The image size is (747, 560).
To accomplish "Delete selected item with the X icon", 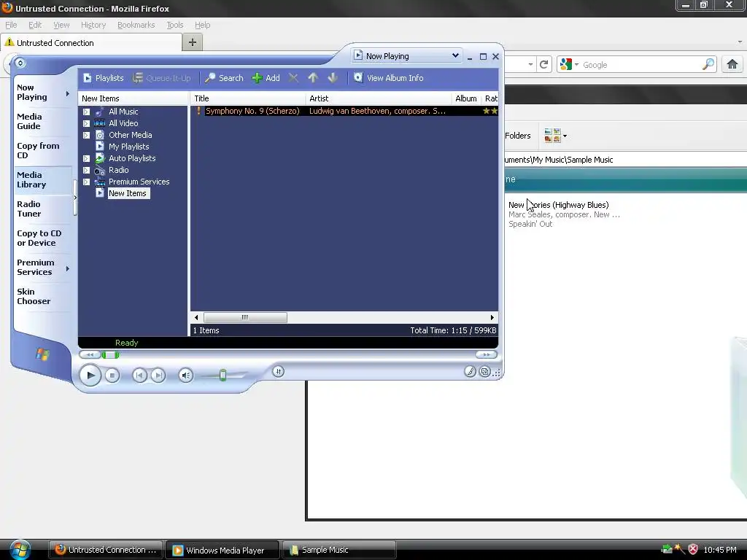I will coord(293,78).
